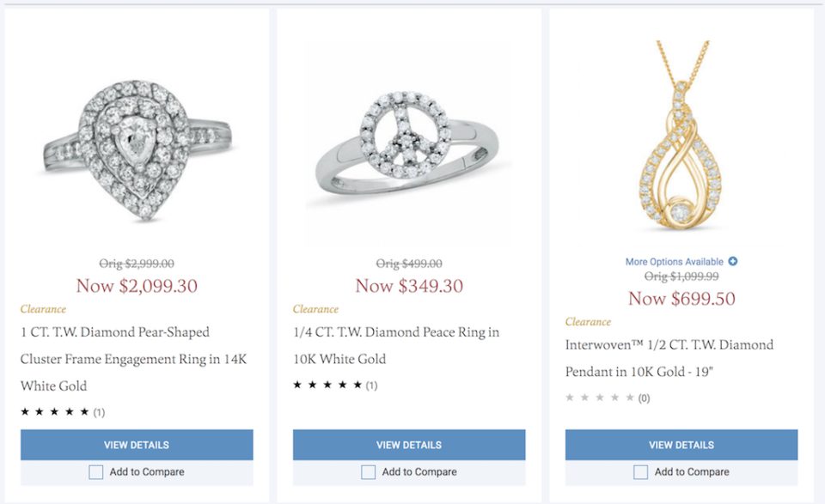Click the Now $2,099.30 sale price

(137, 286)
